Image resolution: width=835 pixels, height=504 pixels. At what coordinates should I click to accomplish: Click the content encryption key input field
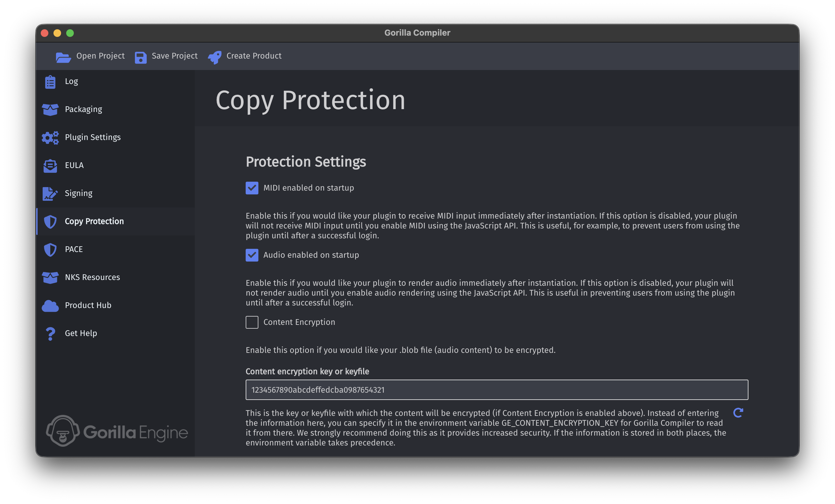click(x=497, y=390)
